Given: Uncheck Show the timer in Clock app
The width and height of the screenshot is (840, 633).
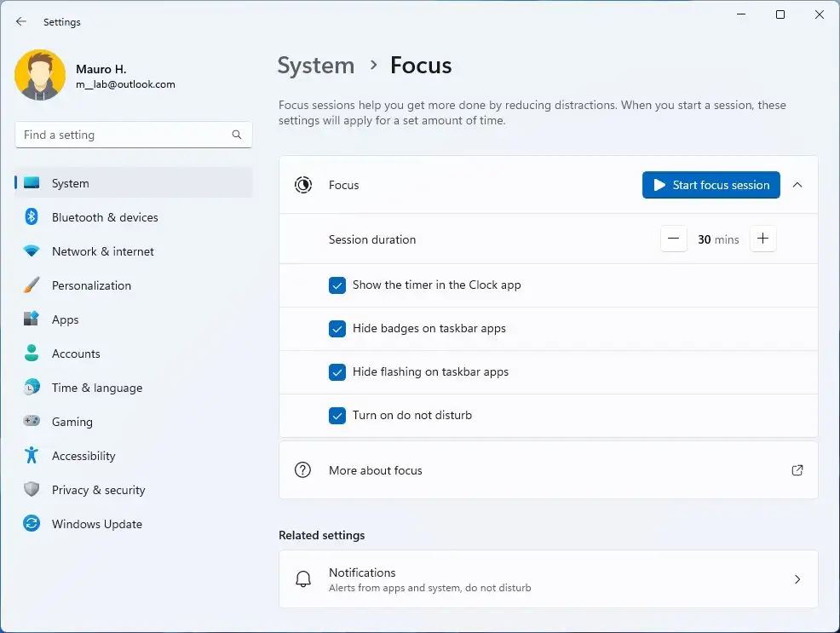Looking at the screenshot, I should pos(337,285).
